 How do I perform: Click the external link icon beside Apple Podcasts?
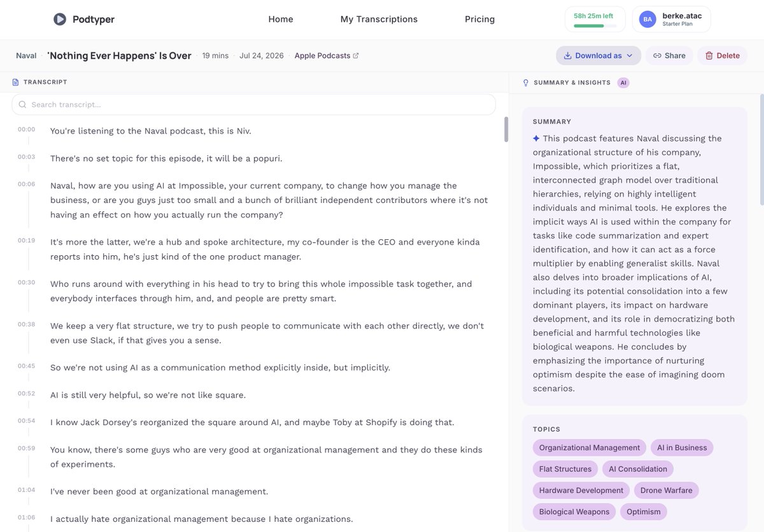click(x=356, y=56)
